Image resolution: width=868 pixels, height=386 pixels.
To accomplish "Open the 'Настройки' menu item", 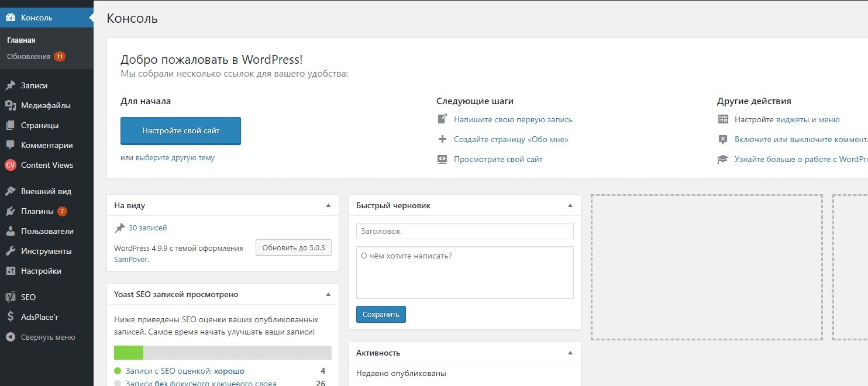I will [x=41, y=271].
